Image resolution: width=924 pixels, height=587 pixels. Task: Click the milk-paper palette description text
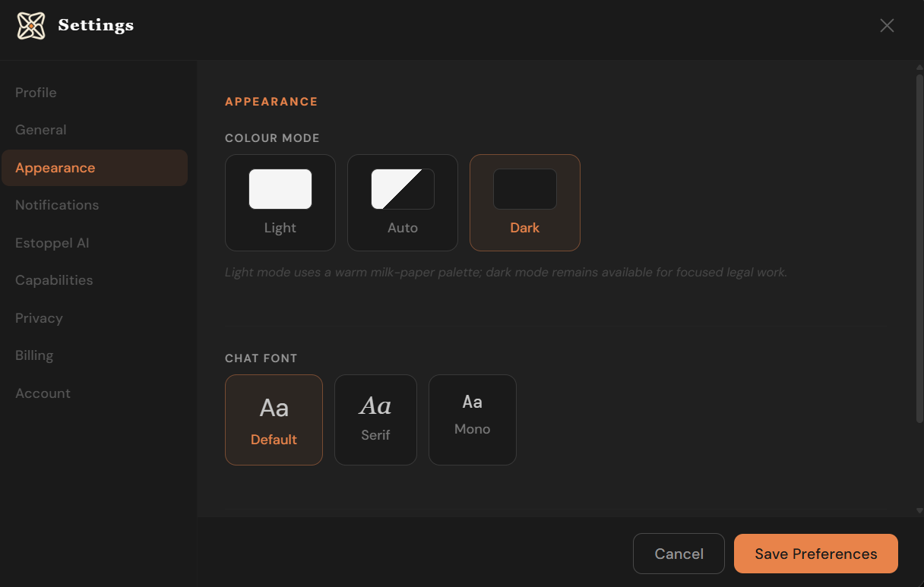click(505, 272)
